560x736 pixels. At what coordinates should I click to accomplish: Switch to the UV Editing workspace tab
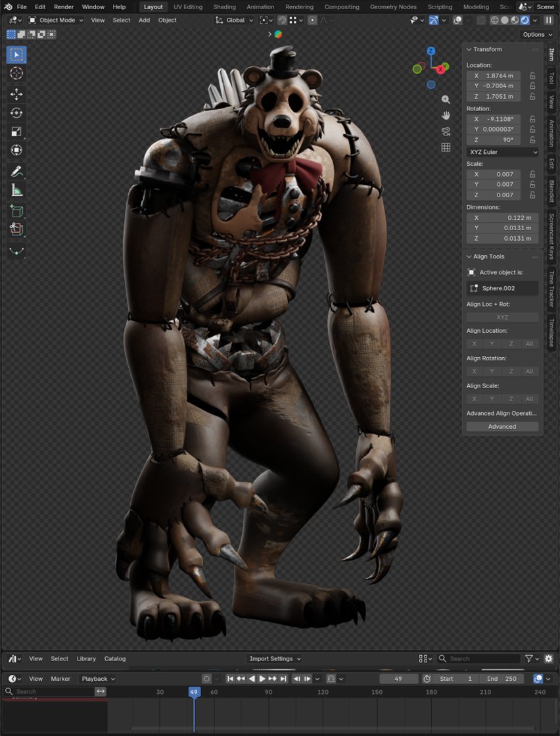pos(188,7)
